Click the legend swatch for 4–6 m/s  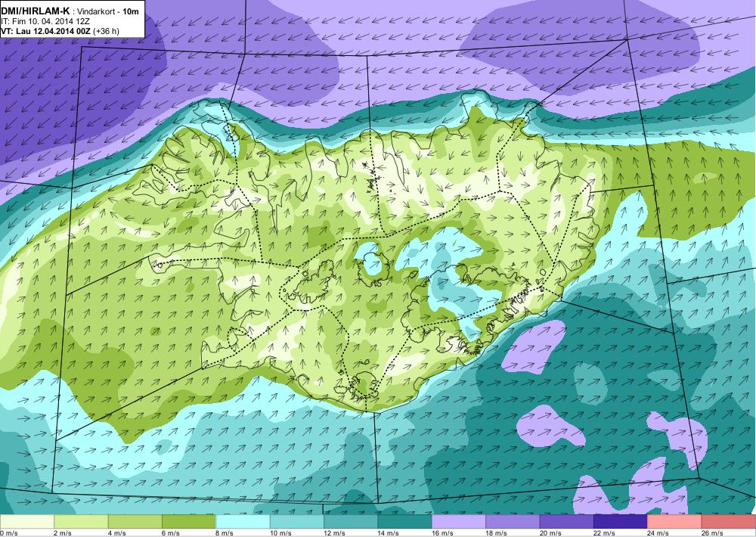[x=135, y=522]
